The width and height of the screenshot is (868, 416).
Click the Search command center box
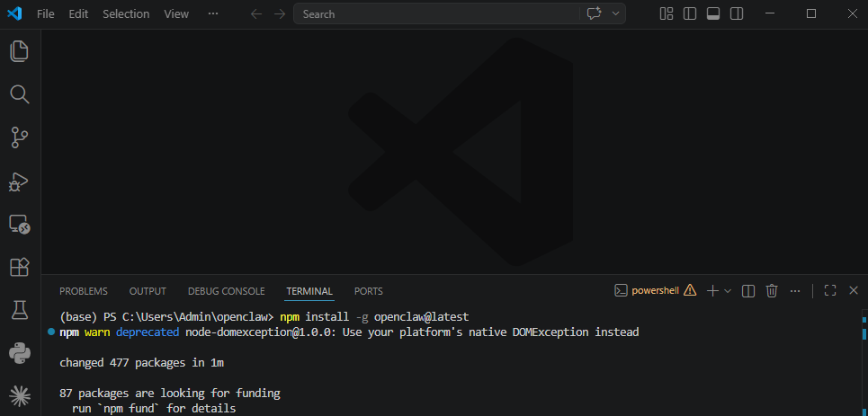tap(460, 13)
